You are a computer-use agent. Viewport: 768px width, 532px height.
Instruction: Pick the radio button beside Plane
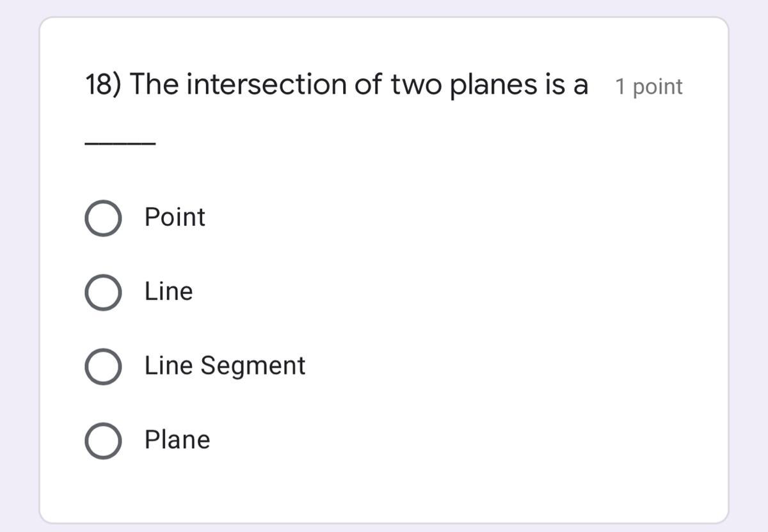(102, 441)
